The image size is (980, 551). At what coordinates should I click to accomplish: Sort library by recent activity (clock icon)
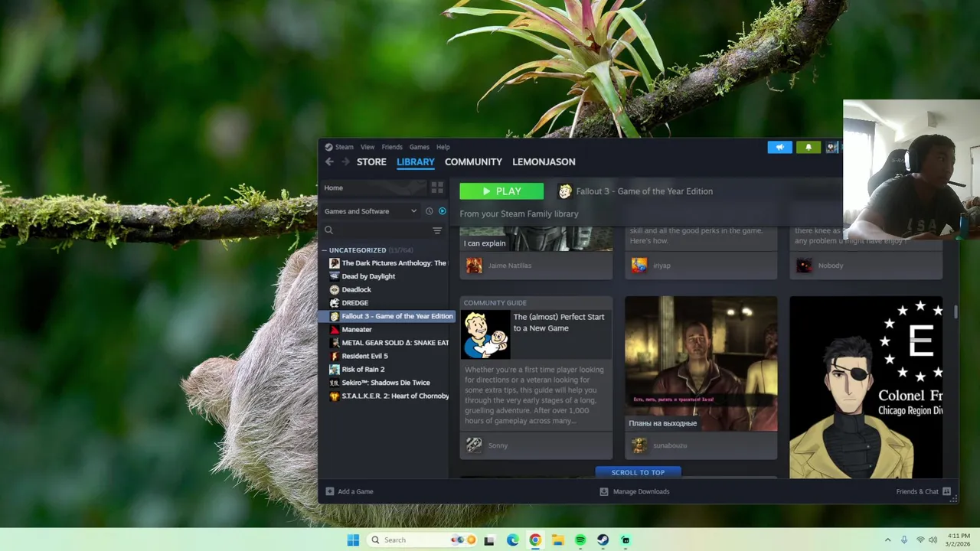coord(429,211)
